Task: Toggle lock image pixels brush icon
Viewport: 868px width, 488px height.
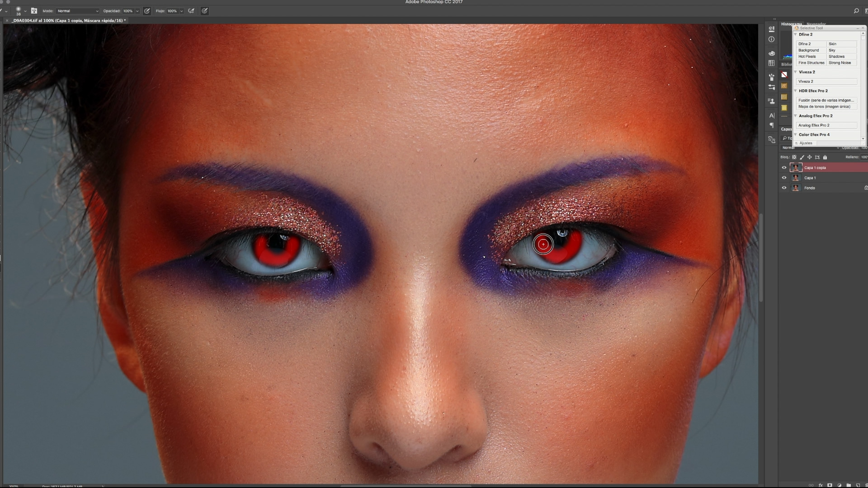Action: (802, 157)
